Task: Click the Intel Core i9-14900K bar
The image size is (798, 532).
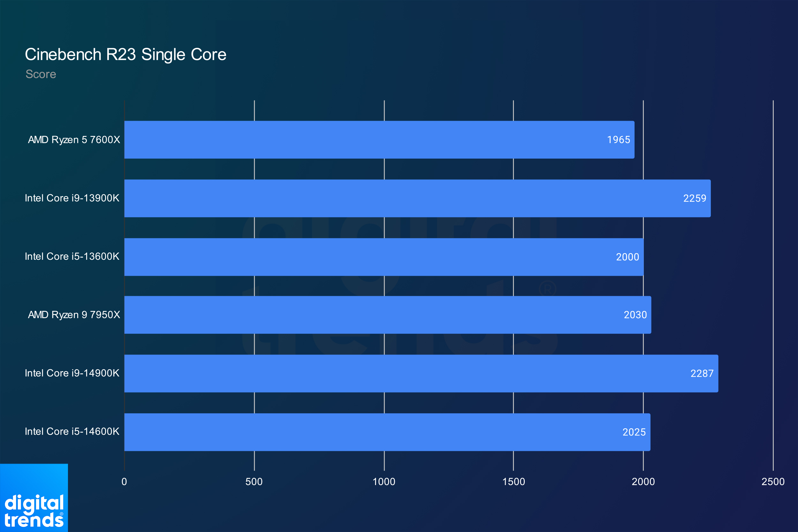Action: coord(421,374)
